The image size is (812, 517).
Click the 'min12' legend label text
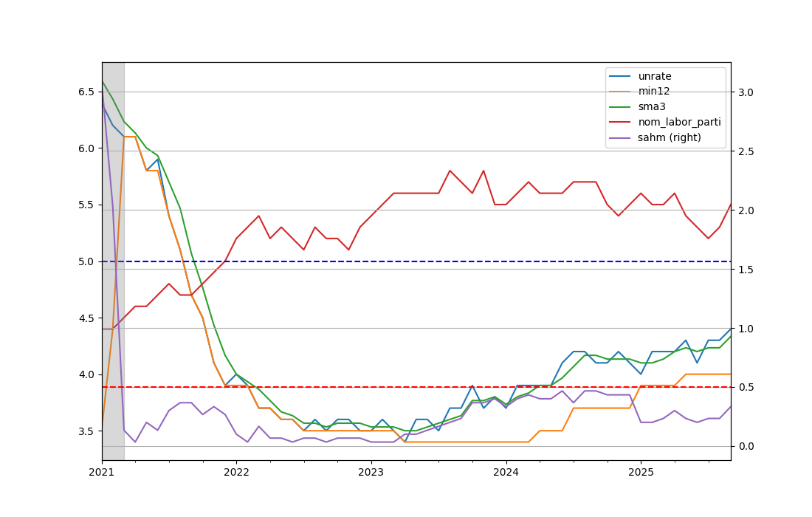pos(653,91)
